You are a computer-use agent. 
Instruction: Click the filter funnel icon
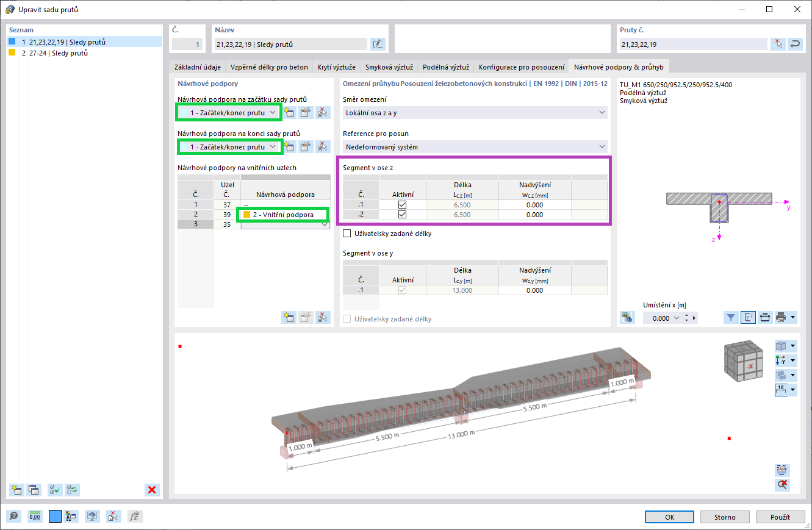731,317
